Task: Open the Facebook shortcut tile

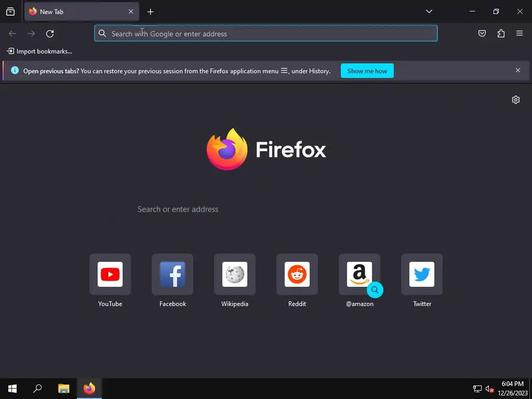Action: [172, 274]
